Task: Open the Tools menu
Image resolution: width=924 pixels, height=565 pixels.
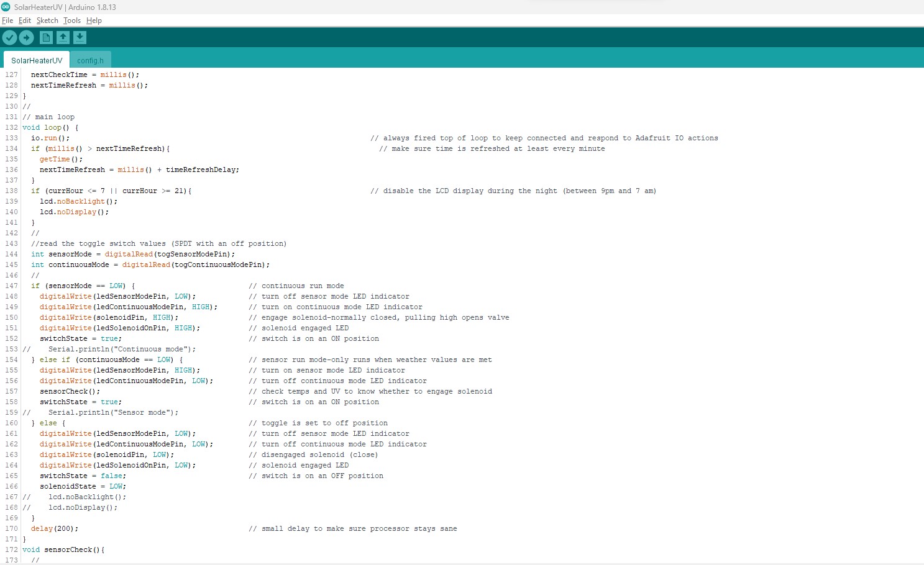Action: pos(72,20)
